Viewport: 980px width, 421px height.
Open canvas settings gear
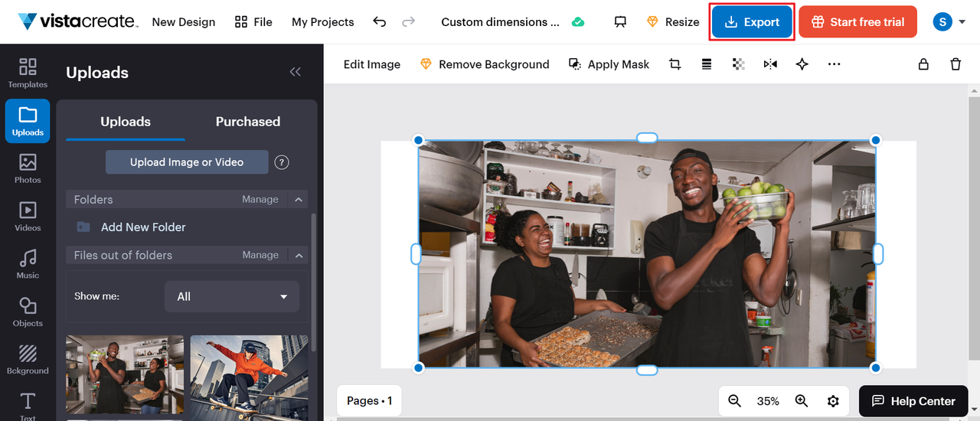pos(833,401)
